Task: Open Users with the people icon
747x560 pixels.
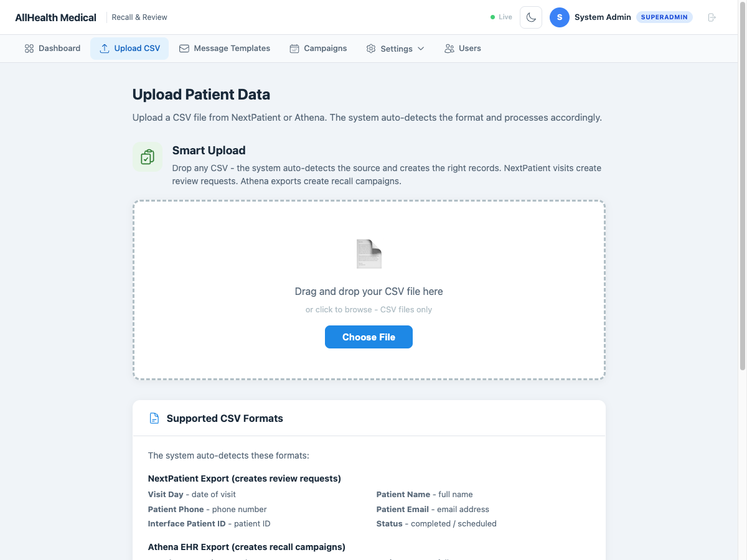Action: pyautogui.click(x=449, y=48)
